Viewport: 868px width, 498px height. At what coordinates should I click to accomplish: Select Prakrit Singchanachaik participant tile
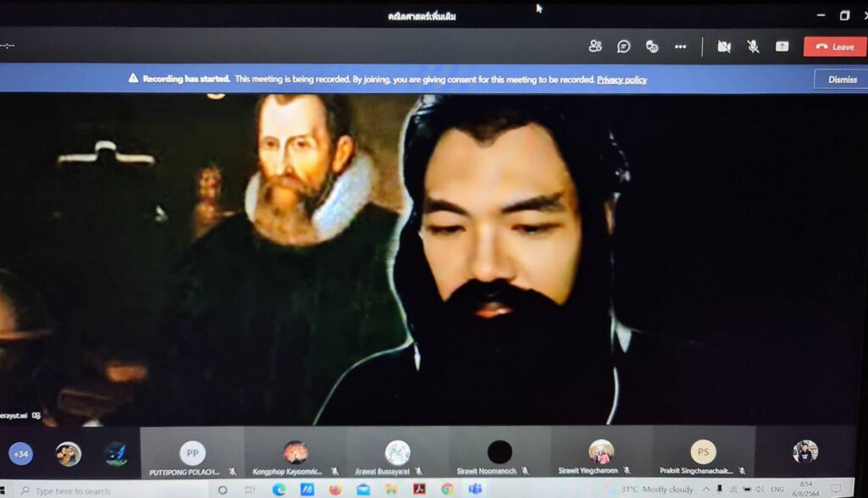coord(703,452)
